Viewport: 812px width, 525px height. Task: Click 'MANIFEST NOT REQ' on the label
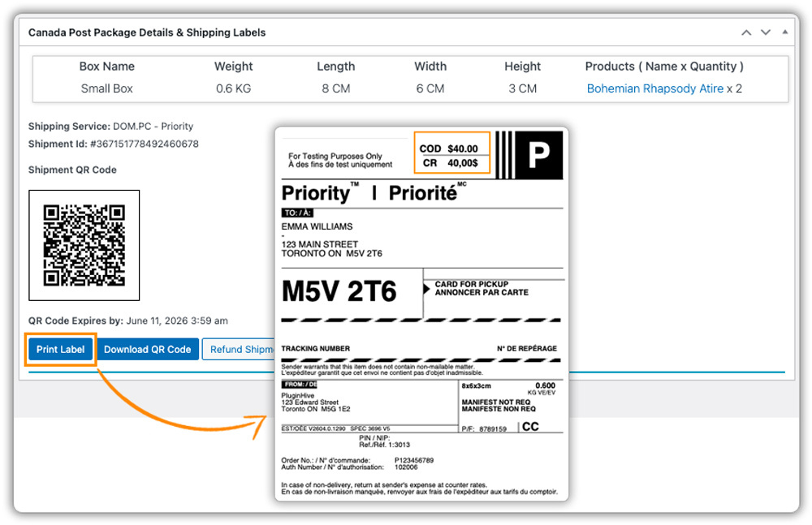coord(496,402)
